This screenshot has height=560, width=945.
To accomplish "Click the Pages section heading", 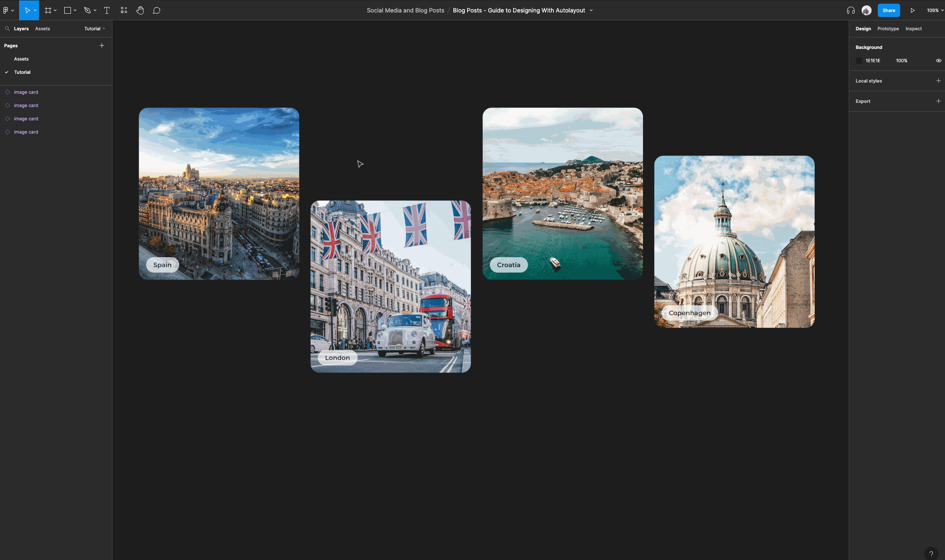I will coord(11,46).
